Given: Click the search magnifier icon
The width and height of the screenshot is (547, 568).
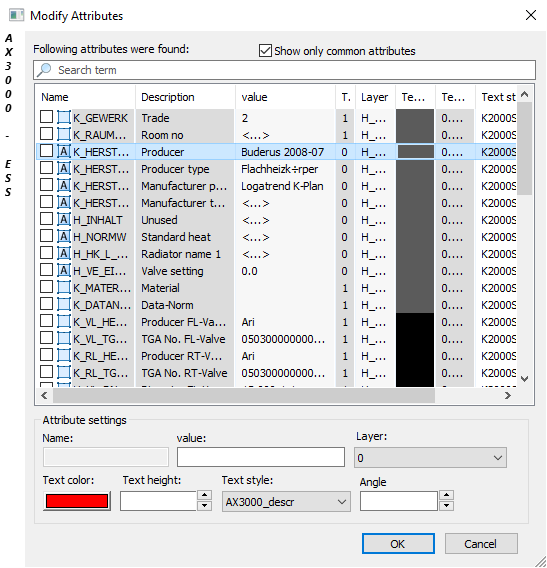Looking at the screenshot, I should coord(44,70).
